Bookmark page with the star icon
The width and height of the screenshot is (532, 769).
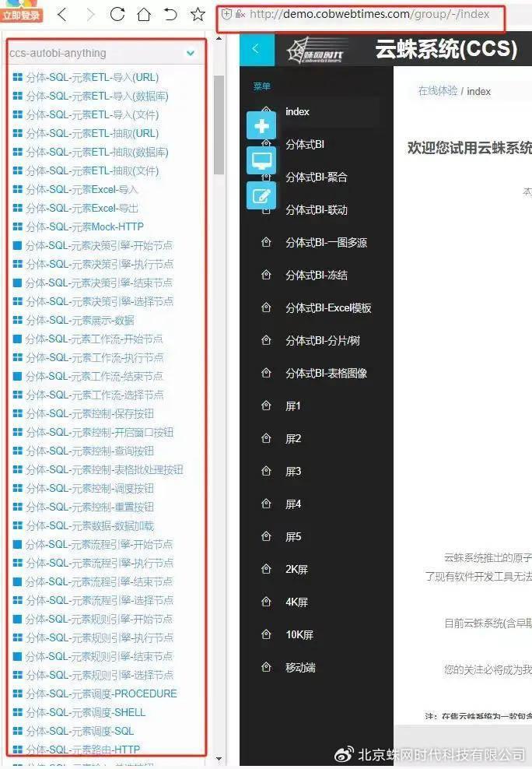(198, 14)
